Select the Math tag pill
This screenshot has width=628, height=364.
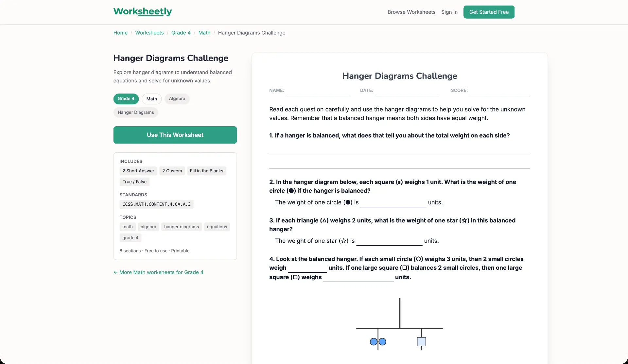151,99
